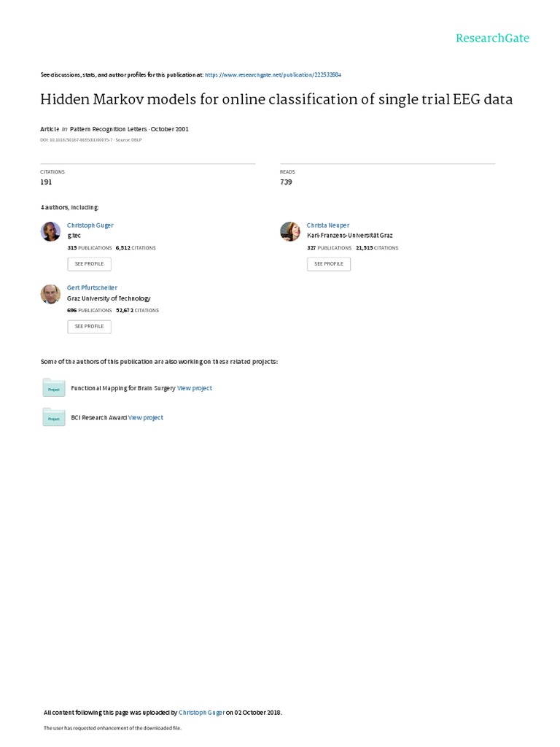Click the ResearchGate logo
Screen dimensions: 560x747
click(492, 38)
